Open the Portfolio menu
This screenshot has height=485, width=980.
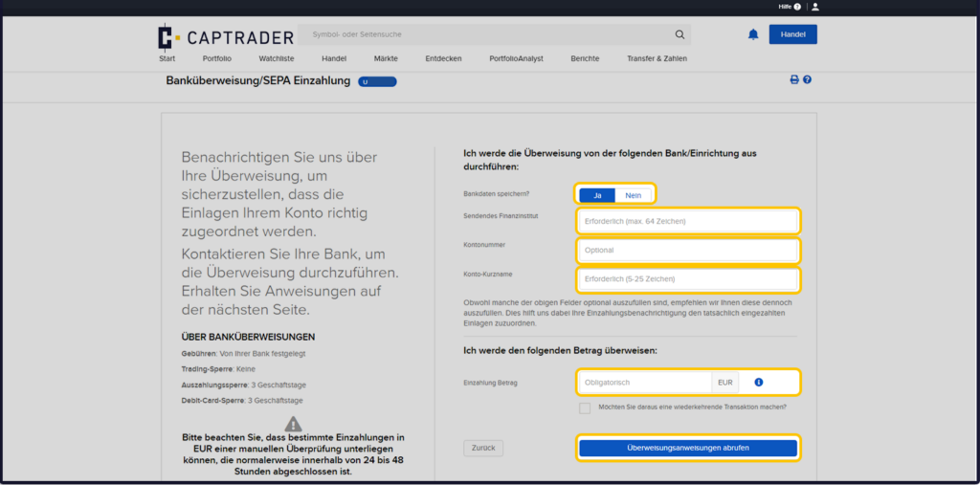[x=217, y=58]
